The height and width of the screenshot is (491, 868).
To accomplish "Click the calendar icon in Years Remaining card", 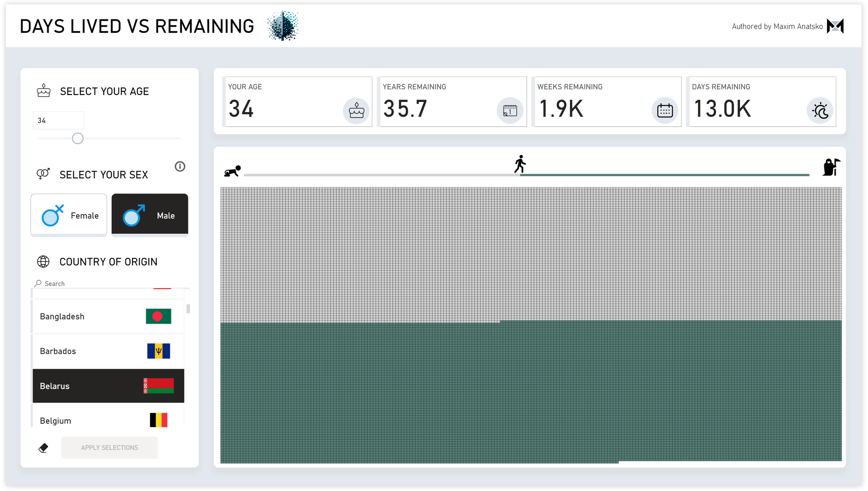I will click(x=510, y=111).
